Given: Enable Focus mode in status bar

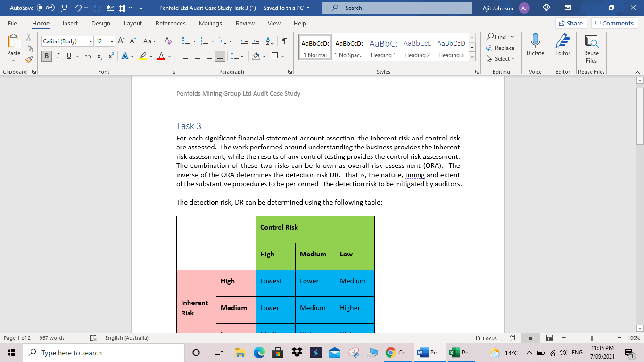Looking at the screenshot, I should (x=487, y=338).
